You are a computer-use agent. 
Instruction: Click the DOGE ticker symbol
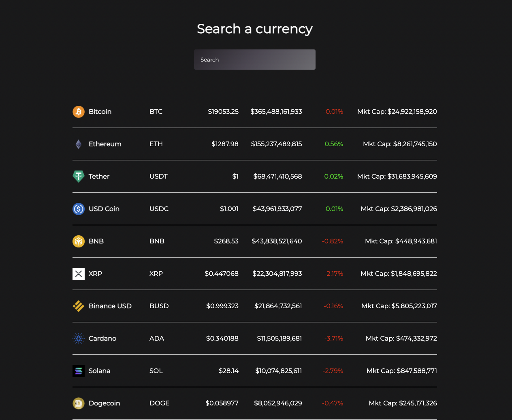tap(160, 403)
